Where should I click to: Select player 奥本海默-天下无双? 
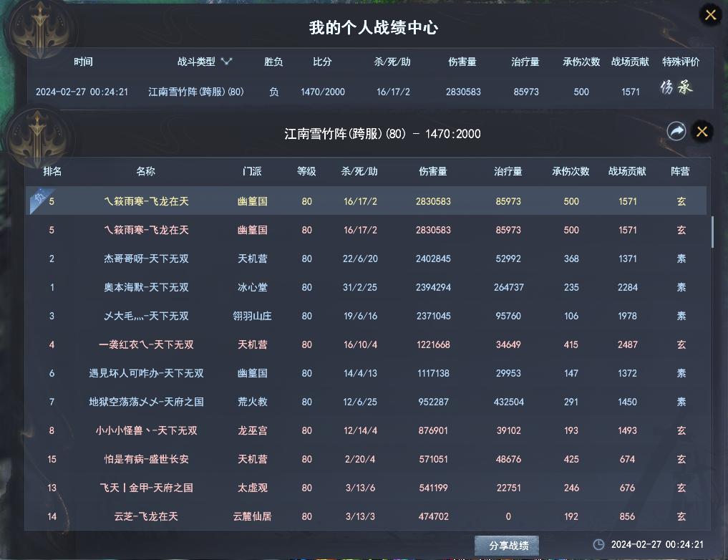146,287
